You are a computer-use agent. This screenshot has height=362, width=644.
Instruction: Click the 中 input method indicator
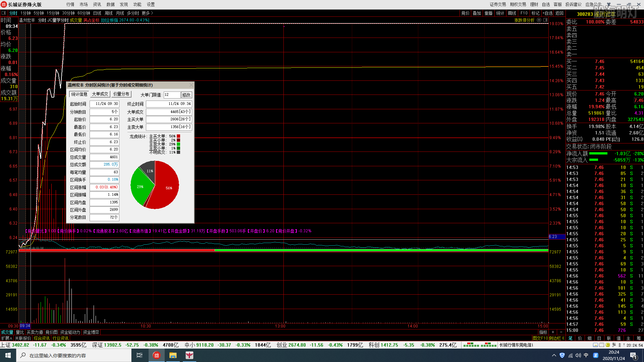(586, 355)
